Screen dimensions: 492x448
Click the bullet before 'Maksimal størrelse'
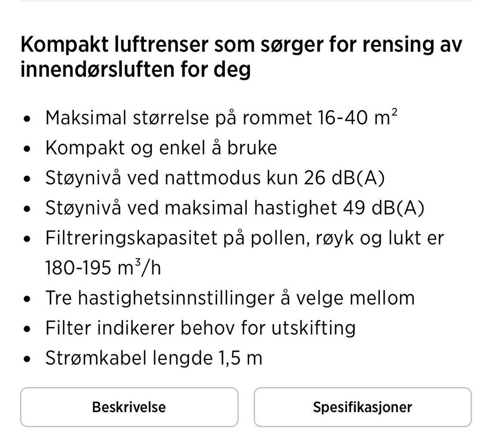[x=28, y=119]
